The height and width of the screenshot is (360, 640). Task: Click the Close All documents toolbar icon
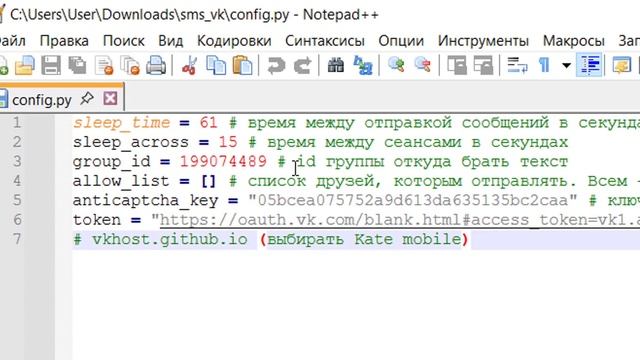tap(130, 65)
